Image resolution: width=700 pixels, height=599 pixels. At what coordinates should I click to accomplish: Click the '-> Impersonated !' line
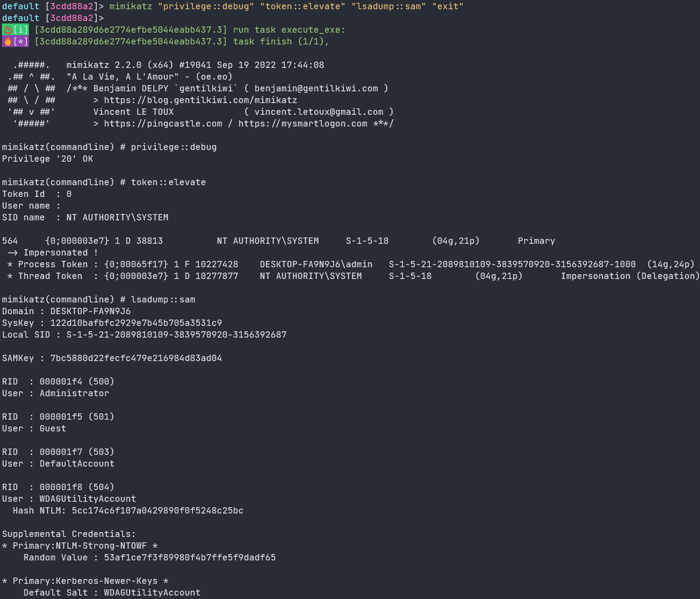click(x=53, y=253)
